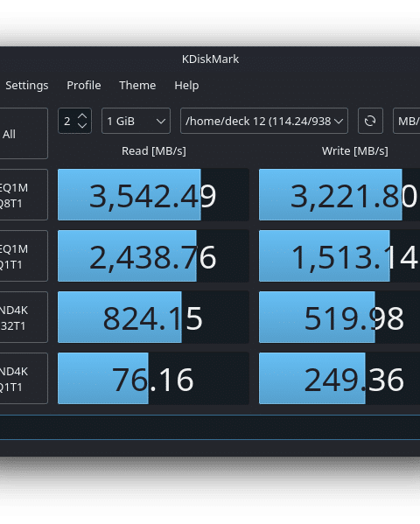The image size is (420, 524).
Task: Click the Write [MB/s] column header
Action: pyautogui.click(x=354, y=151)
